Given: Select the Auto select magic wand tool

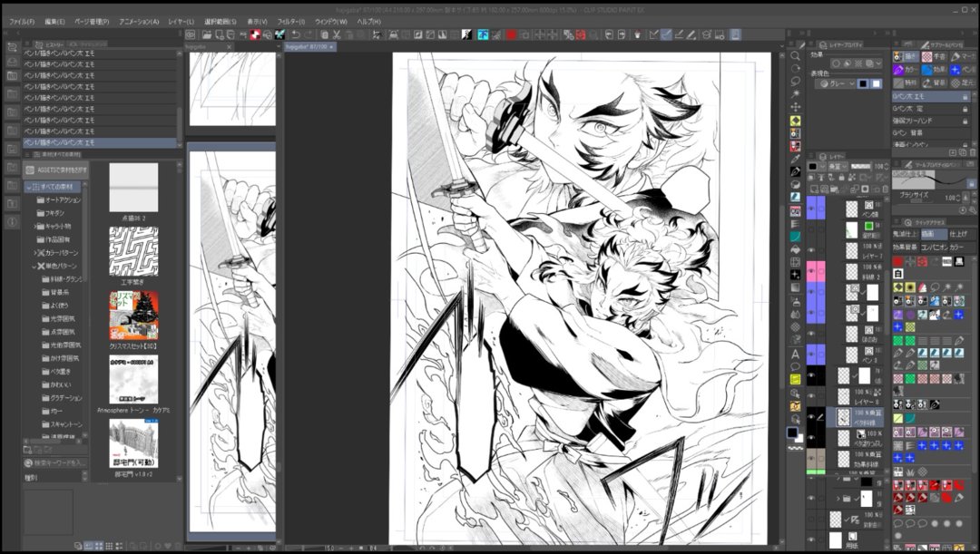Looking at the screenshot, I should (x=795, y=94).
